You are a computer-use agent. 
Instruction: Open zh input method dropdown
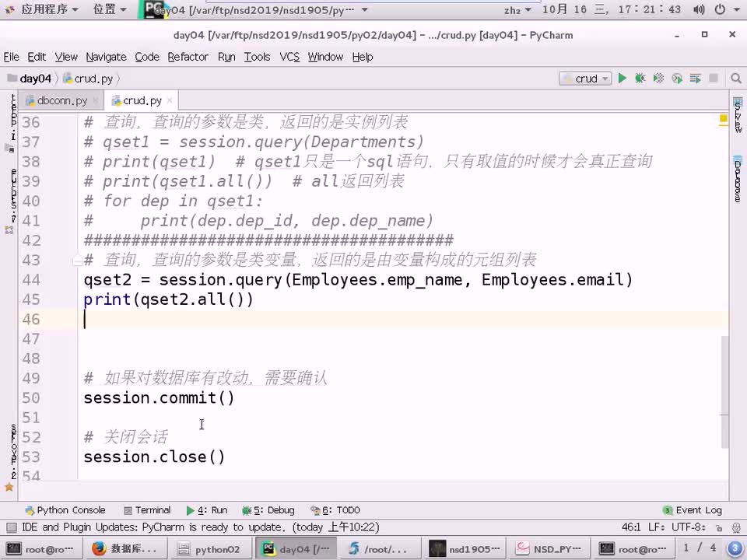point(517,9)
